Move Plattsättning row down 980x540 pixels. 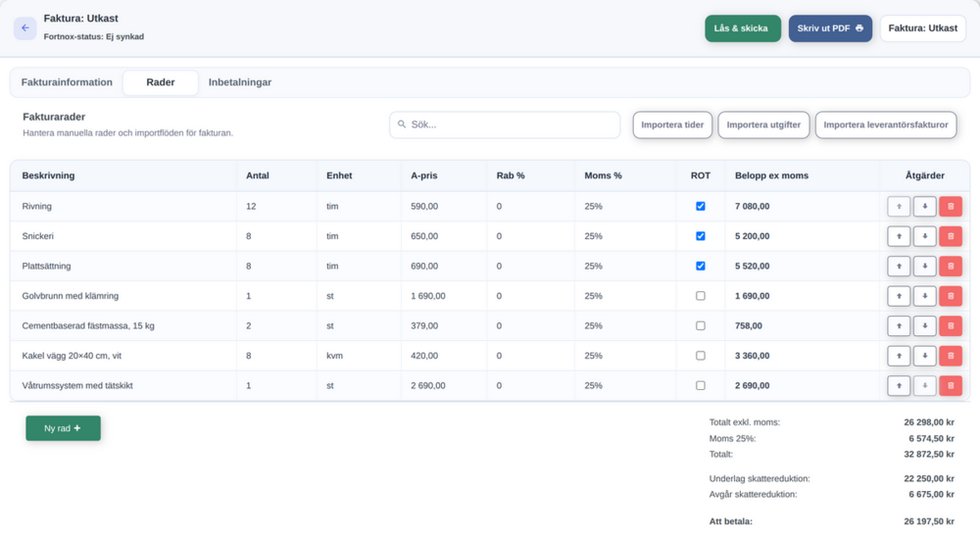tap(924, 267)
